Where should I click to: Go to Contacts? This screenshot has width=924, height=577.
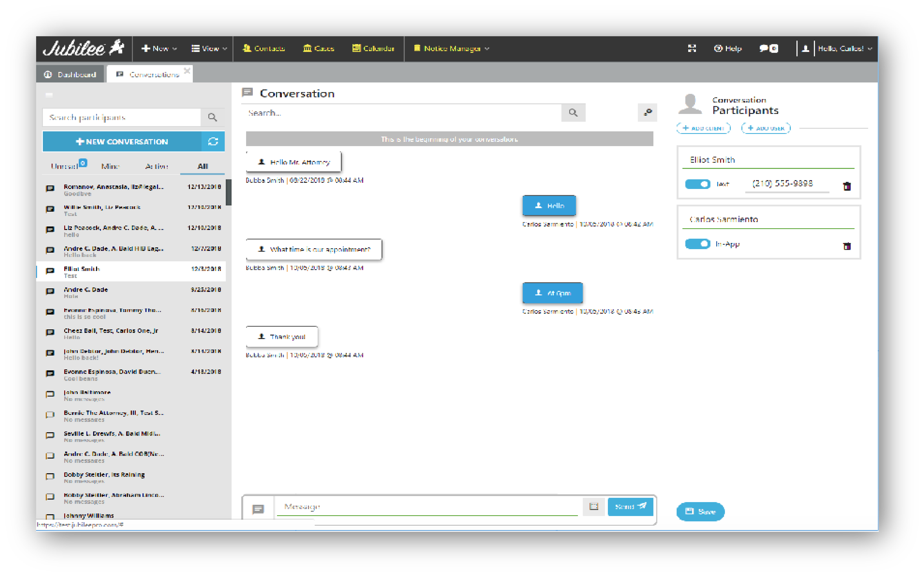point(264,48)
